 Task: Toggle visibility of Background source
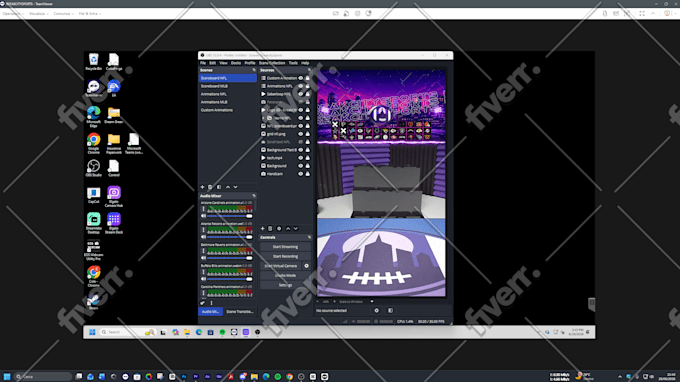coord(301,166)
